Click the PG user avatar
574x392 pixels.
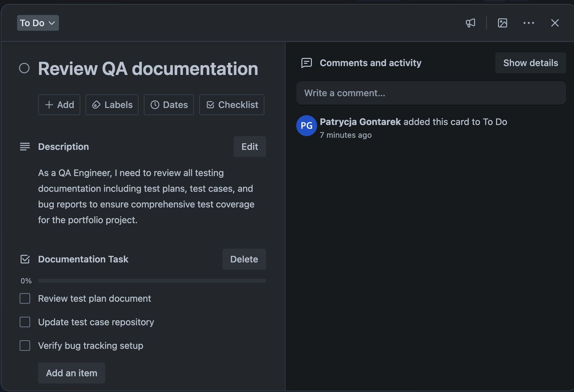307,126
